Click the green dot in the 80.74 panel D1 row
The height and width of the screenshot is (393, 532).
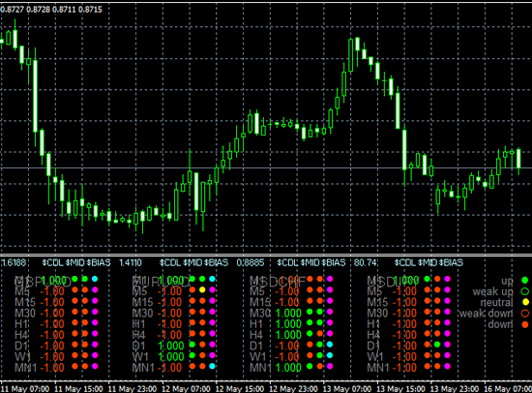(437, 345)
